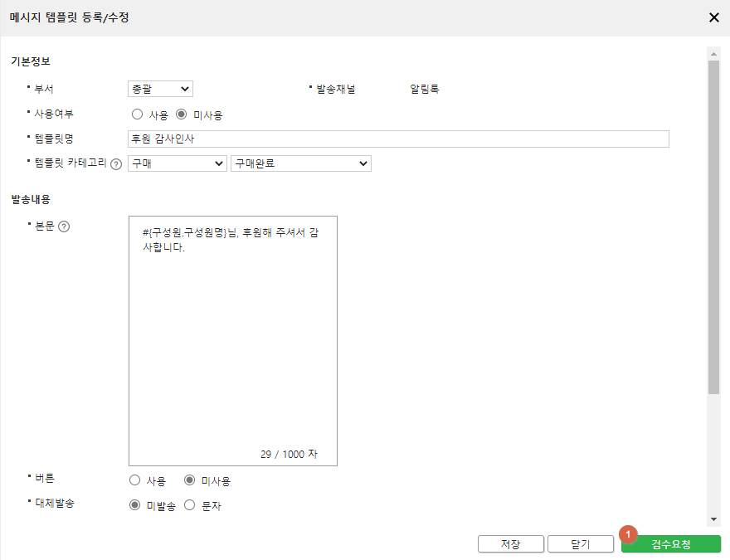Open the 부서 dropdown showing 총괄
The width and height of the screenshot is (730, 560).
pos(160,89)
